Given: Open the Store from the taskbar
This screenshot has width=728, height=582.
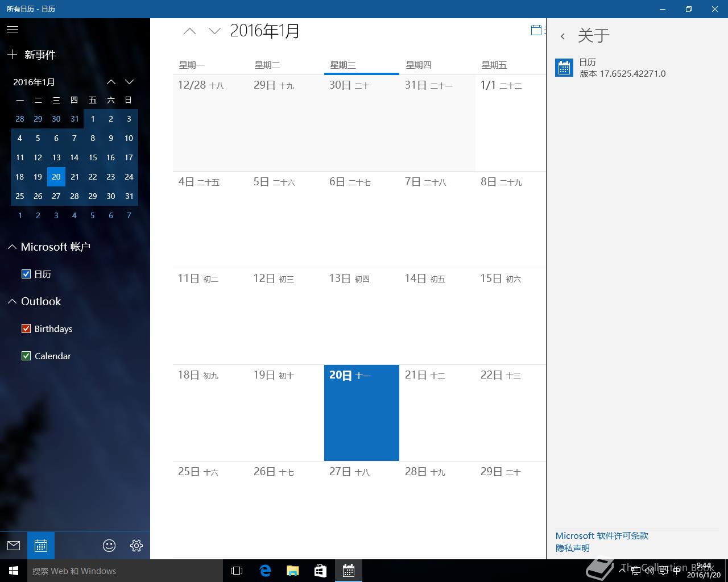Looking at the screenshot, I should pyautogui.click(x=321, y=571).
